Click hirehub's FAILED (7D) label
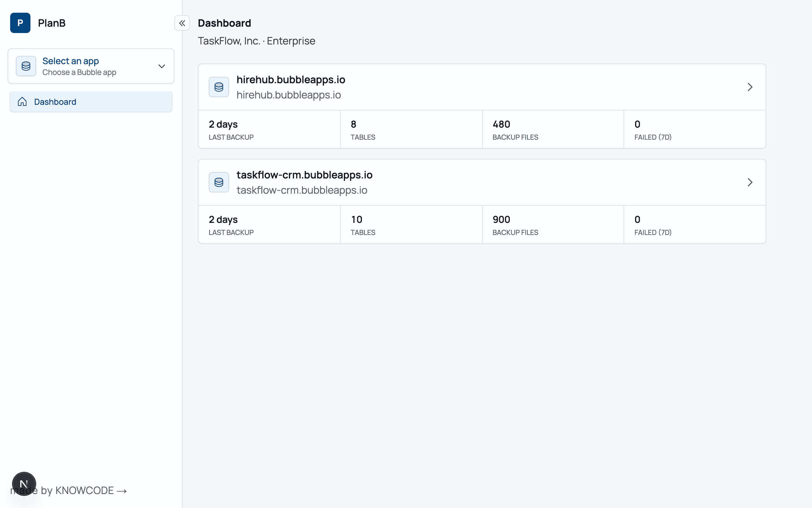The image size is (812, 508). pyautogui.click(x=653, y=137)
